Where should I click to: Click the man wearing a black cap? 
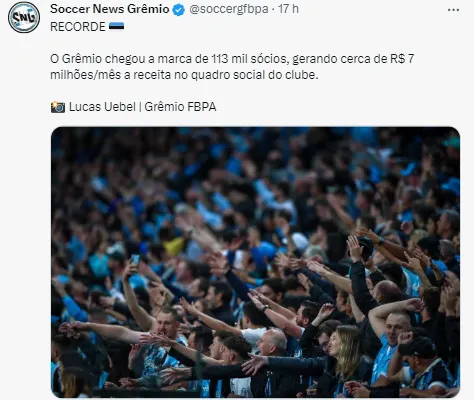[425, 365]
